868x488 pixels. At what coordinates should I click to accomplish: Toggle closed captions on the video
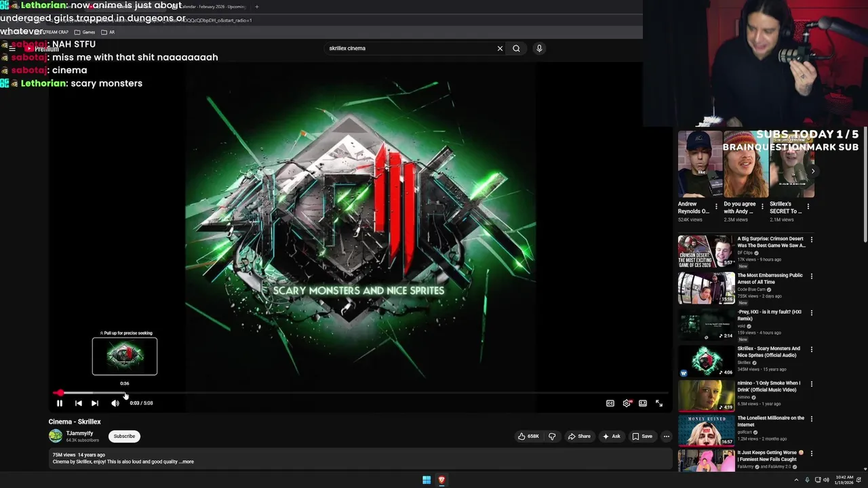click(x=610, y=403)
